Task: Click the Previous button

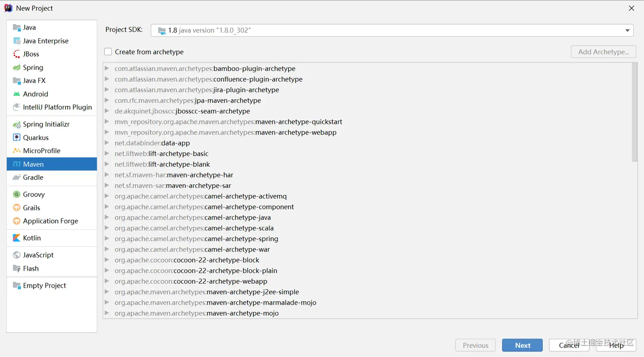Action: tap(475, 345)
